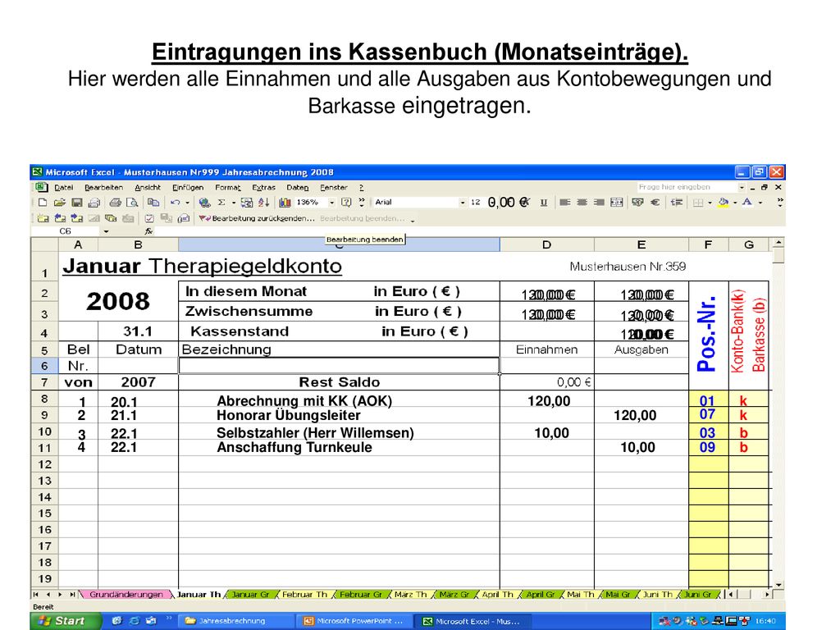Screen dimensions: 840x630
Task: Jump to the last sheet with tab navigation arrow
Action: point(72,595)
